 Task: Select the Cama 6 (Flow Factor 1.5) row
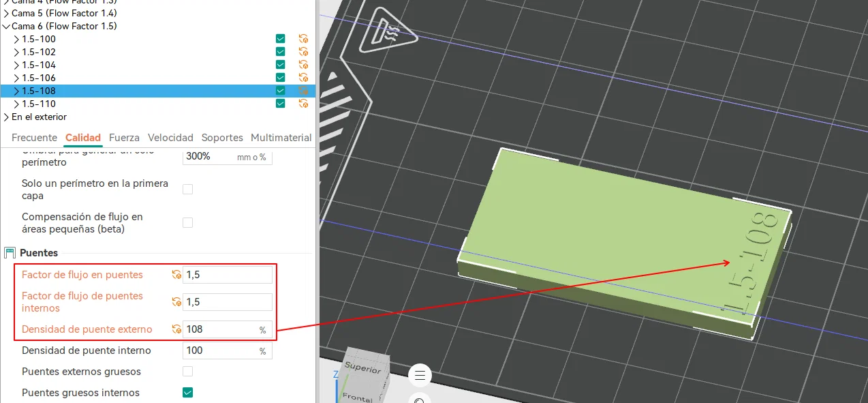(158, 26)
